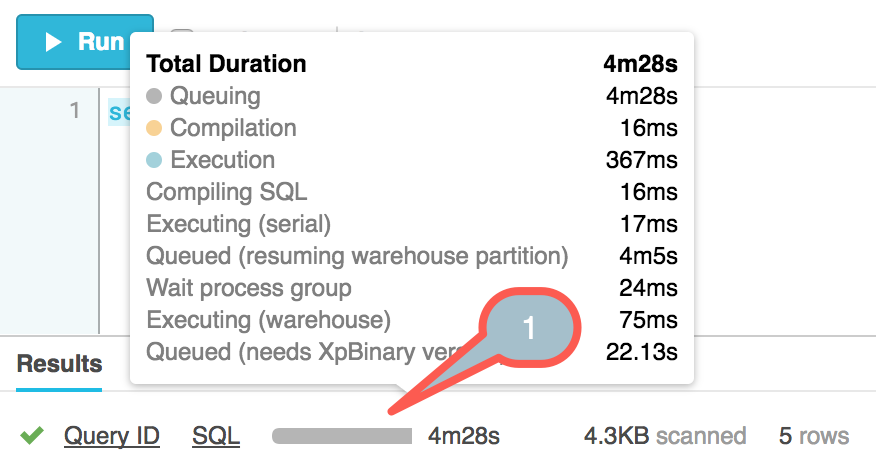Click the blue Execution legend dot
The image size is (876, 460).
(154, 161)
